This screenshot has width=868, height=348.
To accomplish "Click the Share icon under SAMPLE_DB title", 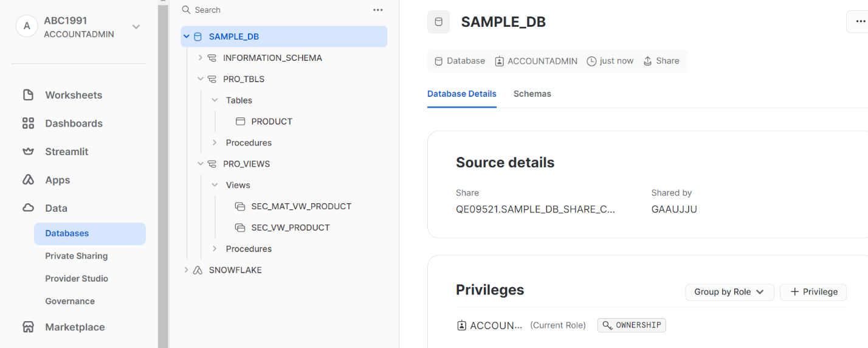I will click(648, 61).
